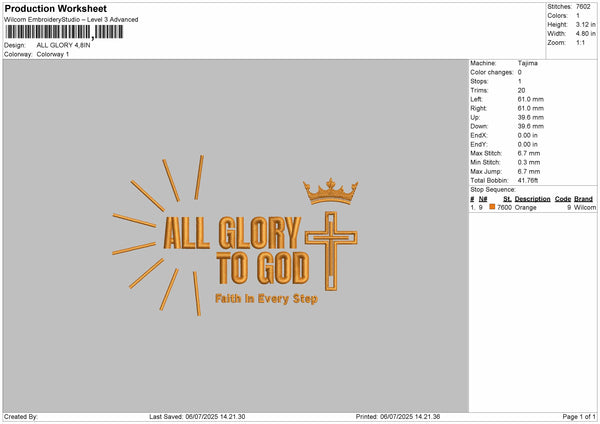Screen dimensions: 600x424
Task: Click the barcode under the worksheet title
Action: pos(64,33)
